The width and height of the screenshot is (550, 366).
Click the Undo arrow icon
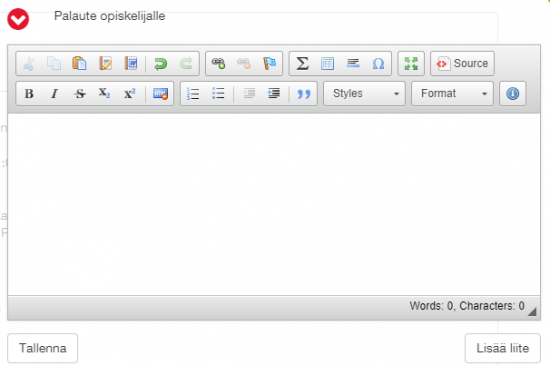point(161,64)
